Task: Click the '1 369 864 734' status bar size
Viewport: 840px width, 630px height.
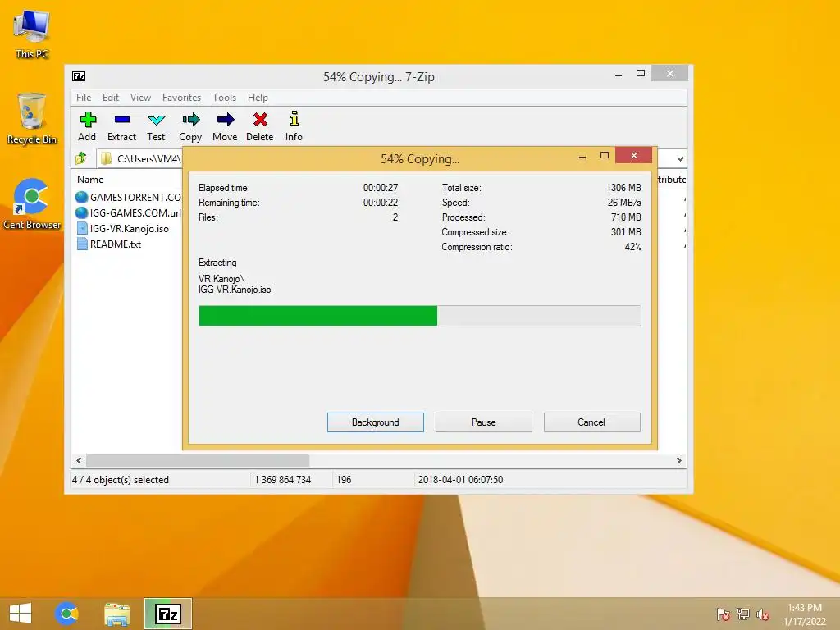Action: (282, 479)
